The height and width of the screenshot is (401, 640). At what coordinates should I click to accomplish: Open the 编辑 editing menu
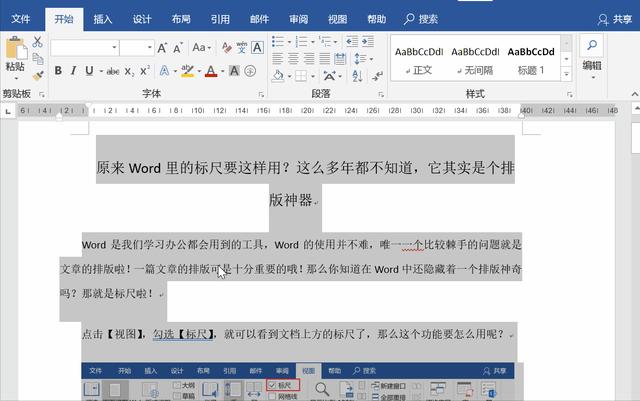[592, 57]
